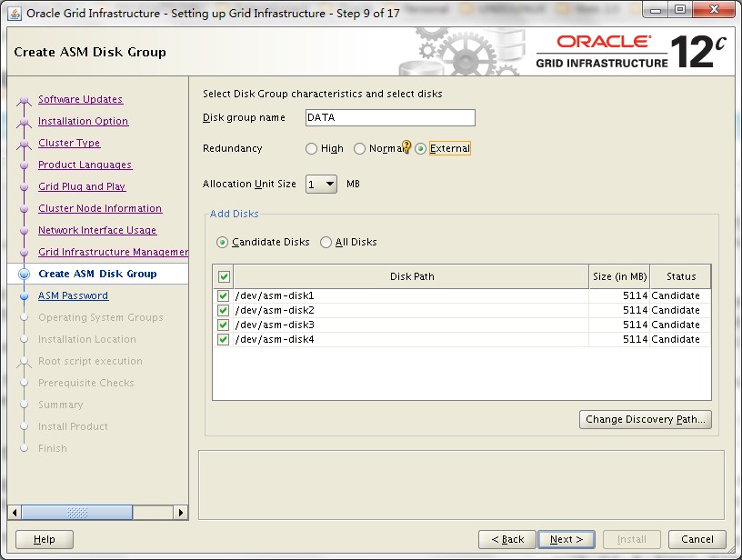742x560 pixels.
Task: Click the Next button
Action: coord(567,539)
